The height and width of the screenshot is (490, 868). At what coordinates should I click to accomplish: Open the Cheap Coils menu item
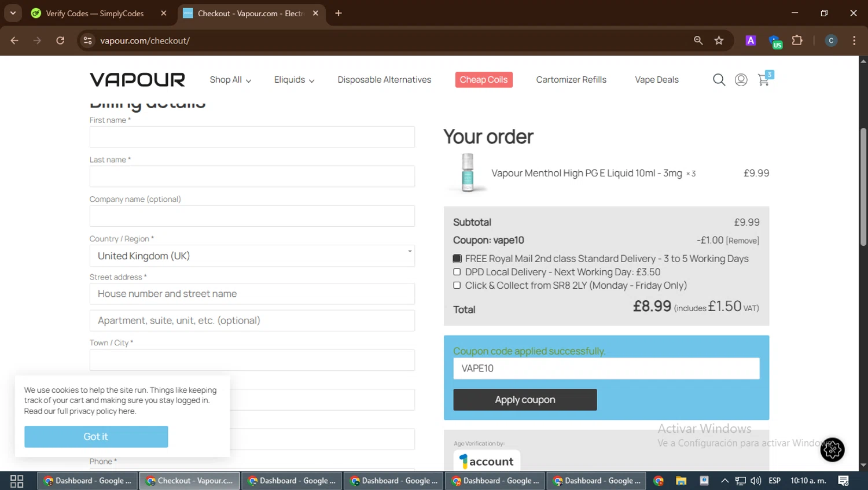[x=484, y=80]
